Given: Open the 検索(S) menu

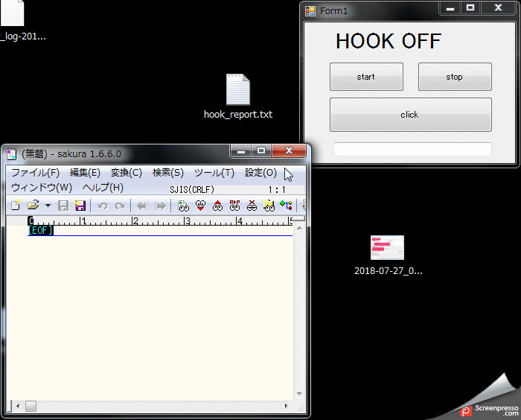Looking at the screenshot, I should pyautogui.click(x=167, y=173).
